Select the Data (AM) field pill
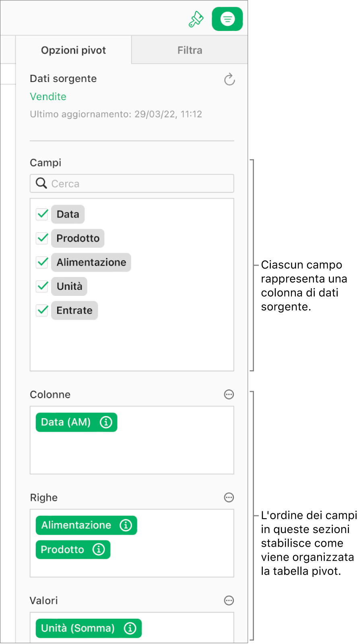Screen dimensions: 361x644 coord(66,422)
